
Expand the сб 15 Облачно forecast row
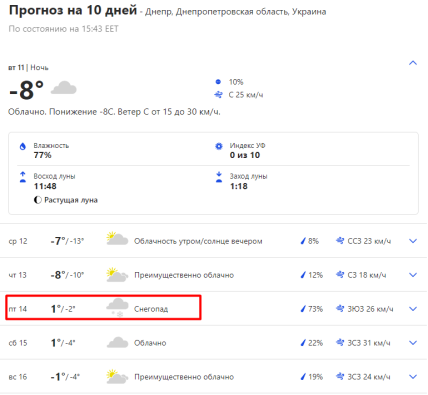[x=413, y=343]
